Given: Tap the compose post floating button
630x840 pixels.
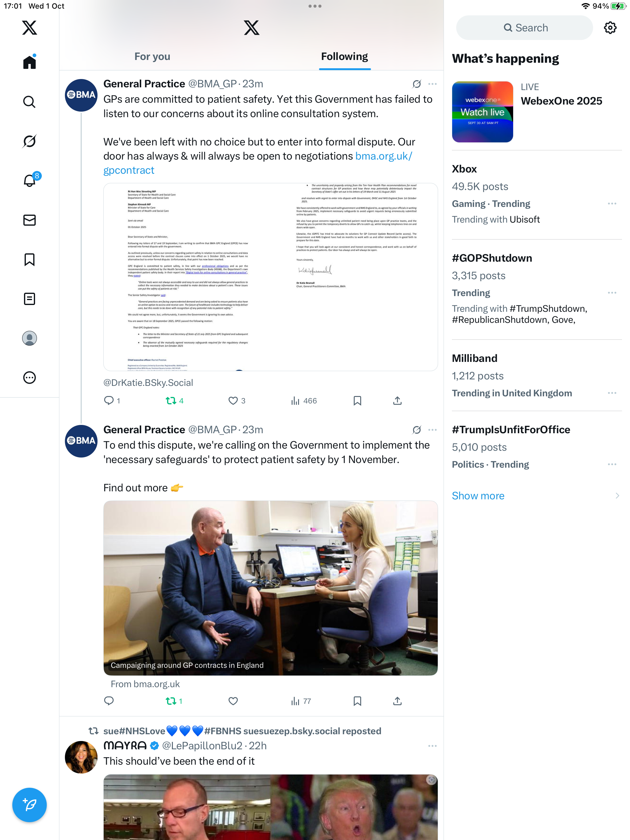Looking at the screenshot, I should pyautogui.click(x=29, y=805).
